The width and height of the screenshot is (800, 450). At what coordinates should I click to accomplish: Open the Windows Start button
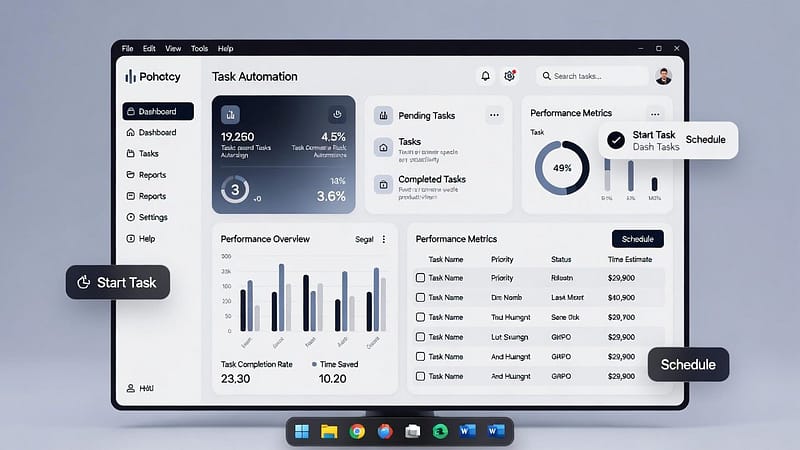[x=302, y=432]
